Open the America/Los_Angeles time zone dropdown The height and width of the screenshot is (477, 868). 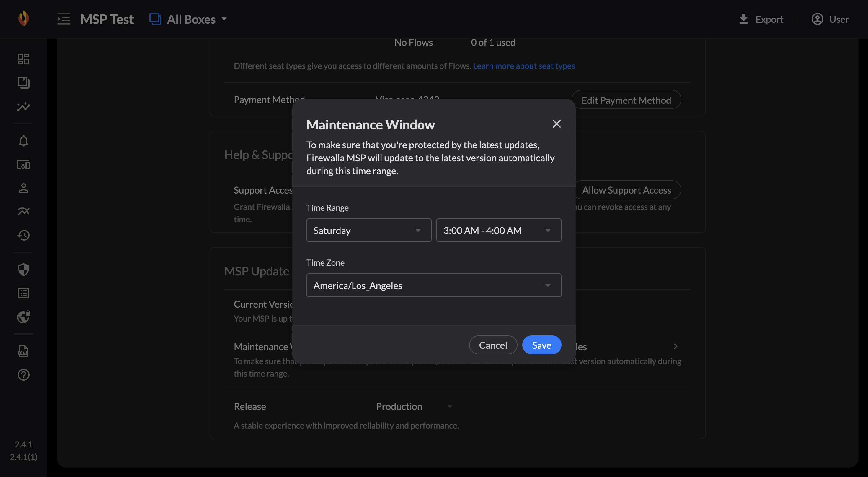434,285
